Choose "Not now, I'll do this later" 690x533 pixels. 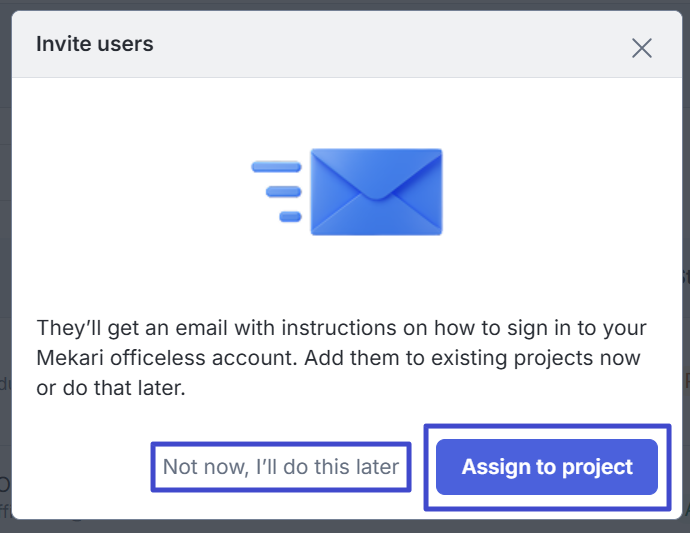[281, 467]
